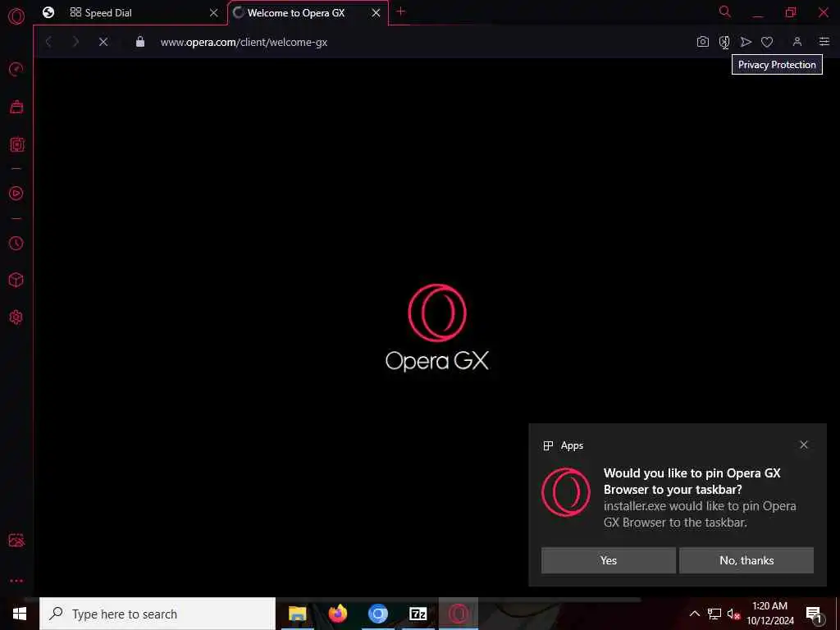840x630 pixels.
Task: Open Settings gear in sidebar
Action: coord(16,317)
